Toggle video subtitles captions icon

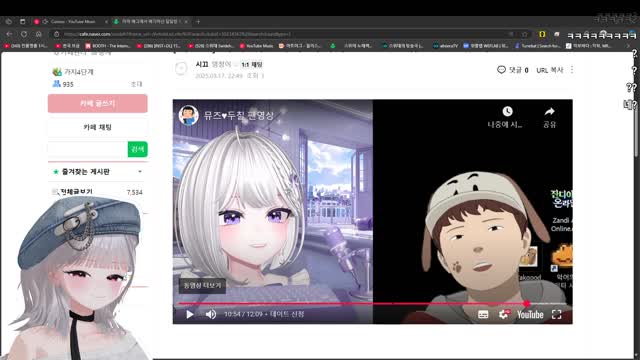483,314
